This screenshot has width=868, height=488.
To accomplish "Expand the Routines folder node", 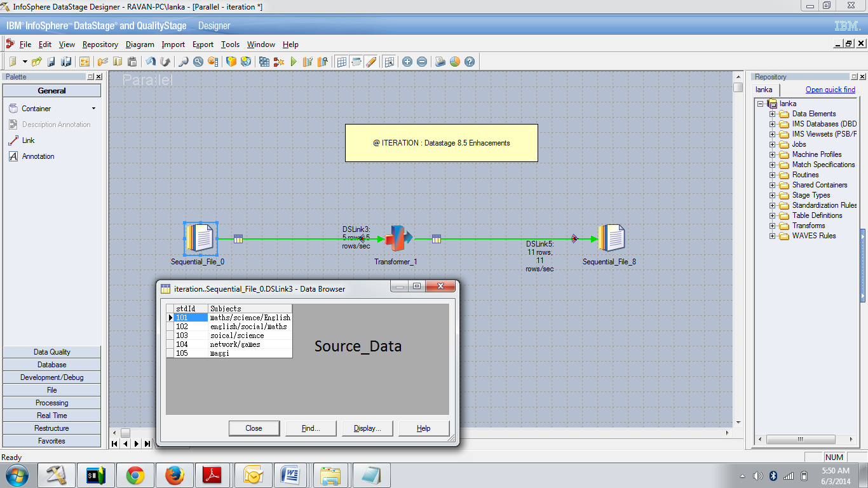I will (773, 175).
